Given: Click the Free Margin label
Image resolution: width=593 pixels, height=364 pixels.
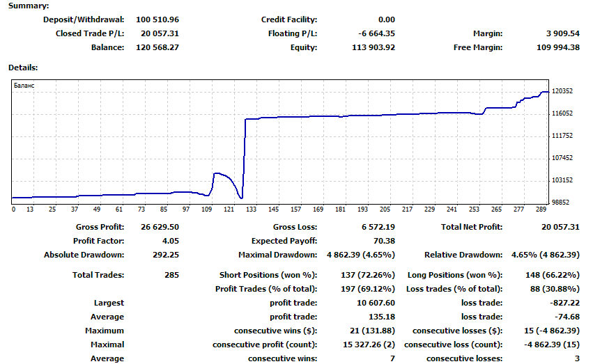Looking at the screenshot, I should pos(478,47).
